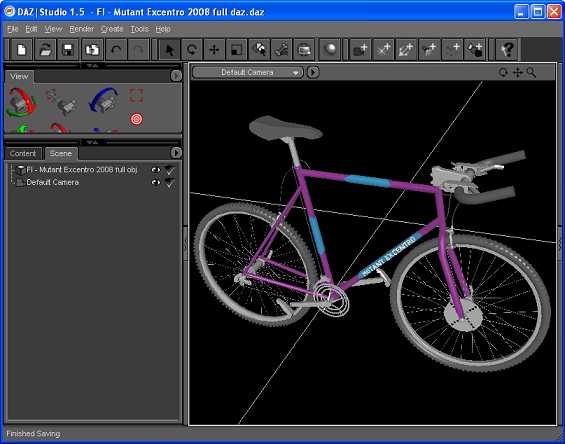The image size is (565, 444).
Task: Create new primitive toolbar icon
Action: click(x=475, y=49)
